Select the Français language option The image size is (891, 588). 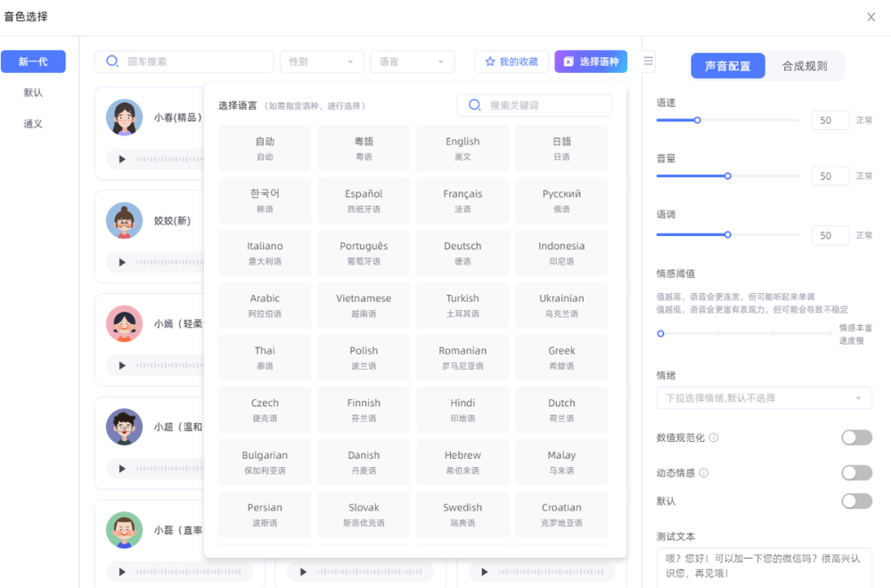click(x=462, y=200)
